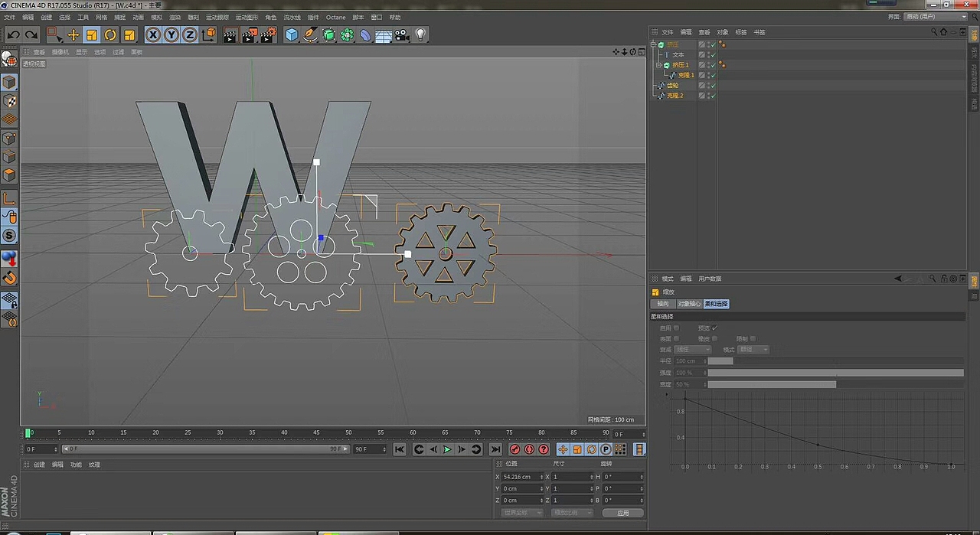Open the Cube primitive tool
Image resolution: width=980 pixels, height=535 pixels.
pyautogui.click(x=292, y=34)
